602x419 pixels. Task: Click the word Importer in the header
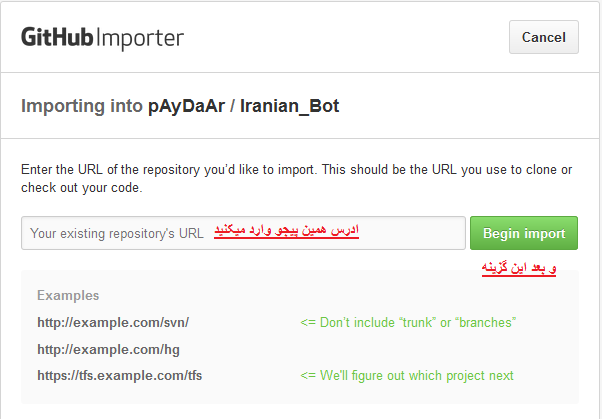pos(142,39)
